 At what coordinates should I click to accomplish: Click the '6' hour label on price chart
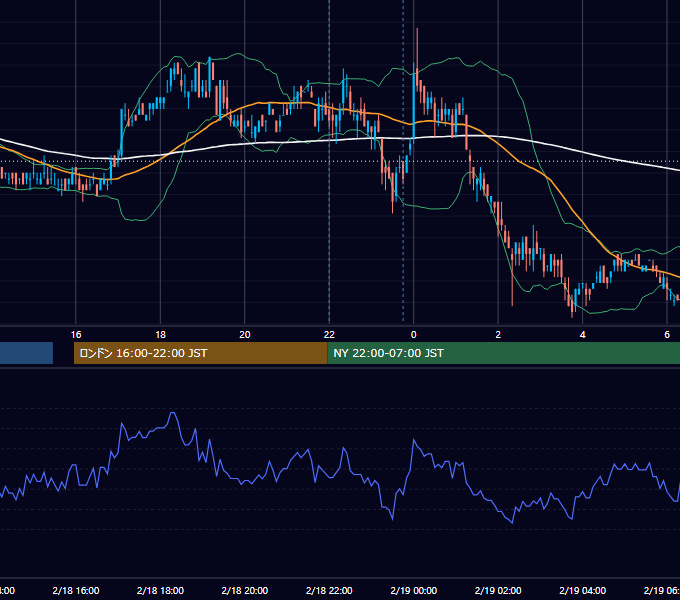tap(667, 334)
